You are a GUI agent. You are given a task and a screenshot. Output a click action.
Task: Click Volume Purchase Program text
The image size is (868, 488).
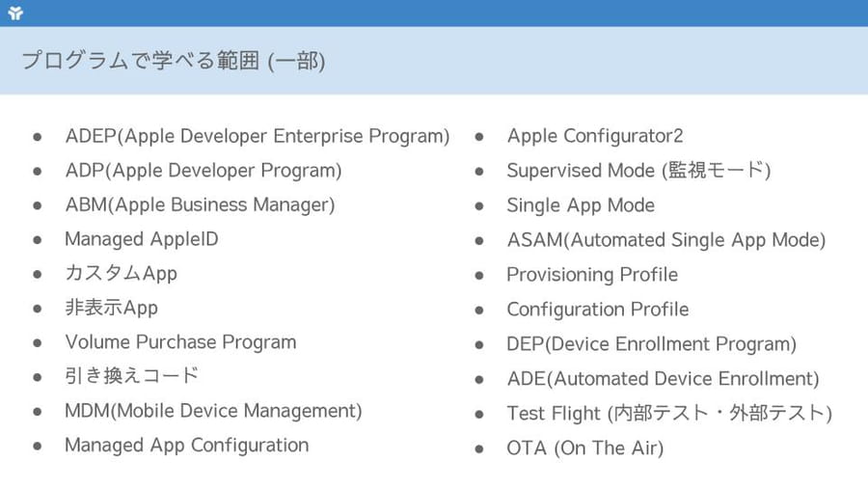coord(180,342)
